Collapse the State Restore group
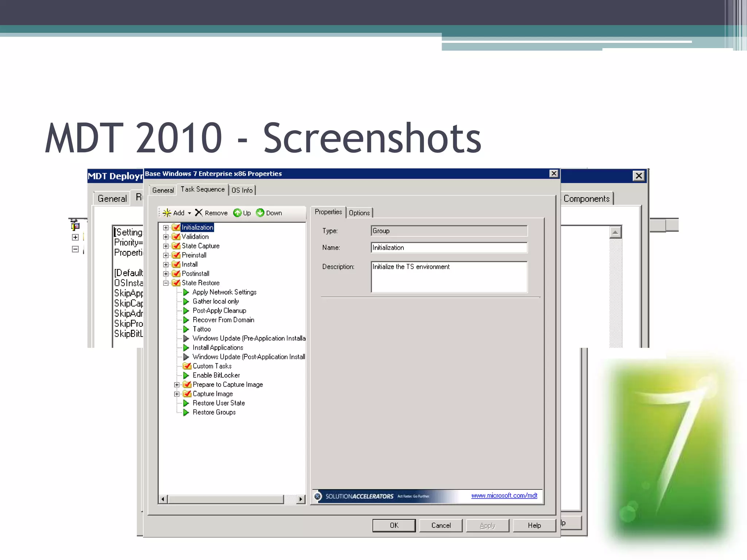The height and width of the screenshot is (560, 747). [x=166, y=283]
